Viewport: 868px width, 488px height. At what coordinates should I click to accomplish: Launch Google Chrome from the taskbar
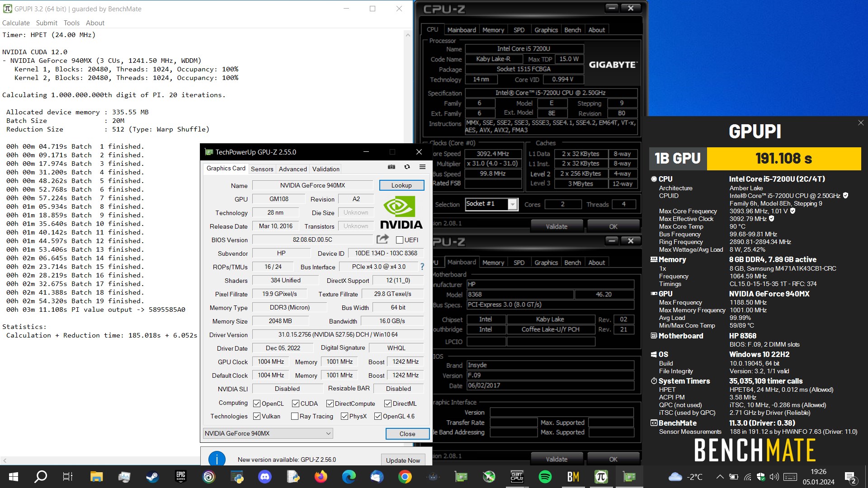(x=405, y=477)
